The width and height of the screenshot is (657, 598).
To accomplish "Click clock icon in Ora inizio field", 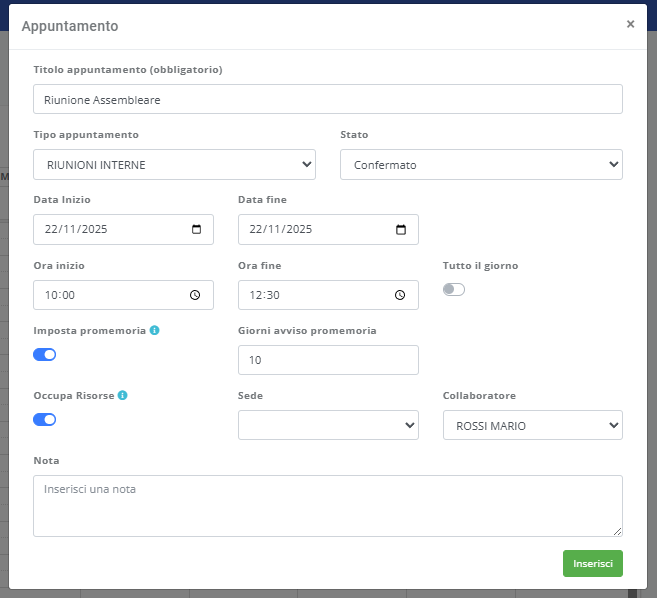I will tap(196, 295).
